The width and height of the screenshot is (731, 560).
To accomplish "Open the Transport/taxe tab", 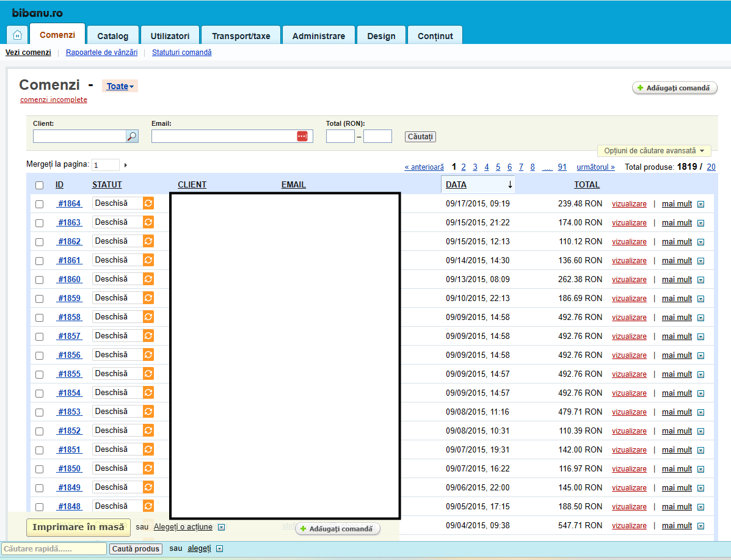I will coord(241,36).
